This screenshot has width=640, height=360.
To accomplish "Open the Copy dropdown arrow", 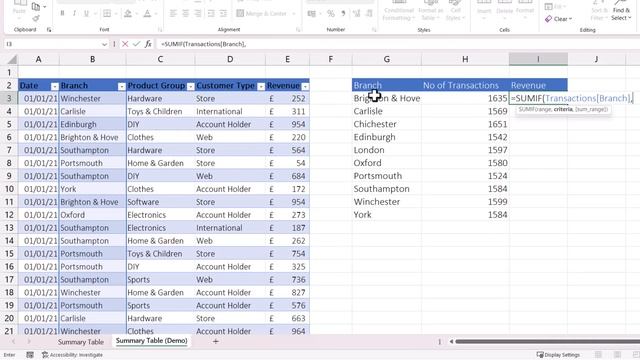I will pyautogui.click(x=44, y=7).
